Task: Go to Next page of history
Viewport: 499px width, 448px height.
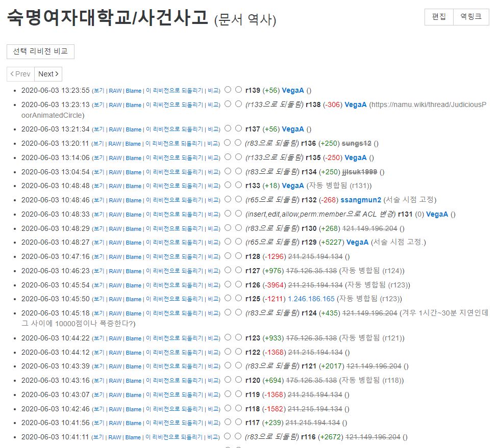Action: [x=48, y=74]
